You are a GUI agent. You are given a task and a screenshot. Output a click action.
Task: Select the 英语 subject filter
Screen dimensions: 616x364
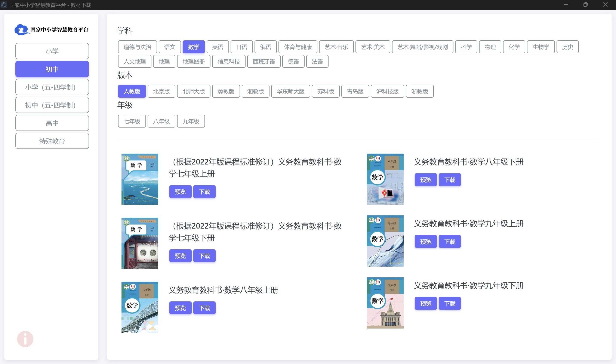point(218,47)
